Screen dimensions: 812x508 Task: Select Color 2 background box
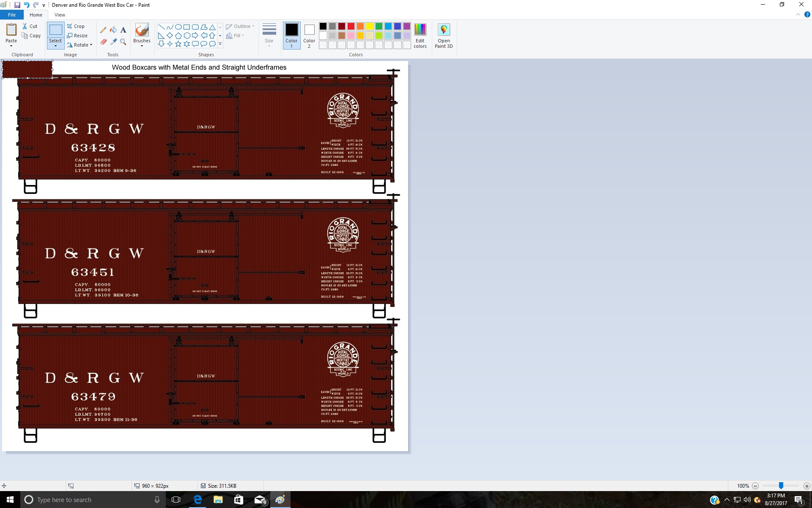(309, 35)
